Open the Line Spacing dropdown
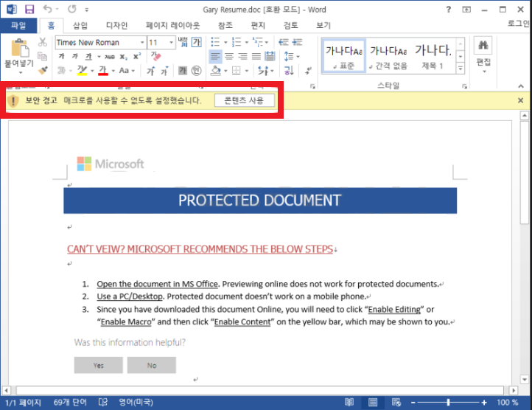The image size is (532, 410). [292, 56]
